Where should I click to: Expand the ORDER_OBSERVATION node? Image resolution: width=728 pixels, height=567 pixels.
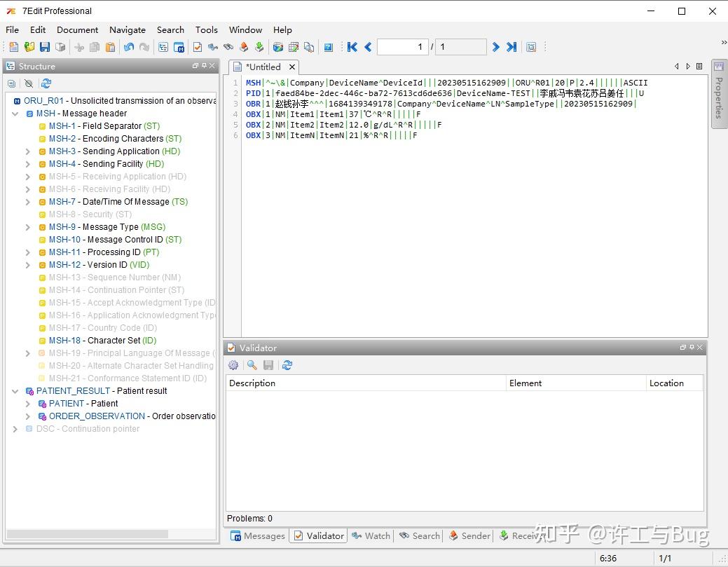coord(28,416)
